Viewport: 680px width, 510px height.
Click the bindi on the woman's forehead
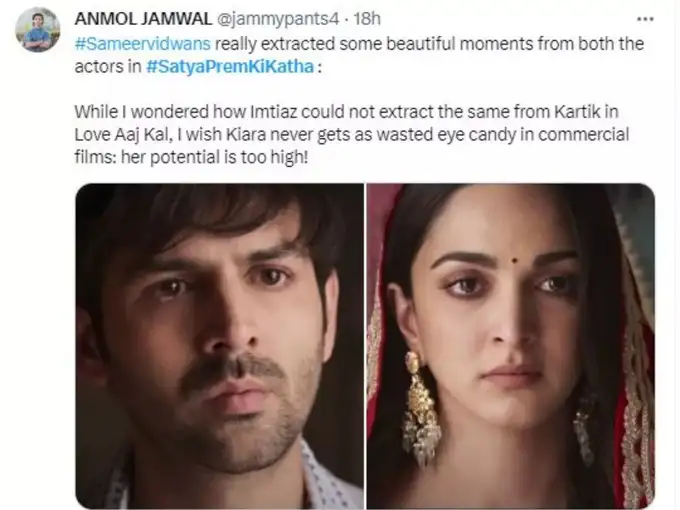pos(515,261)
